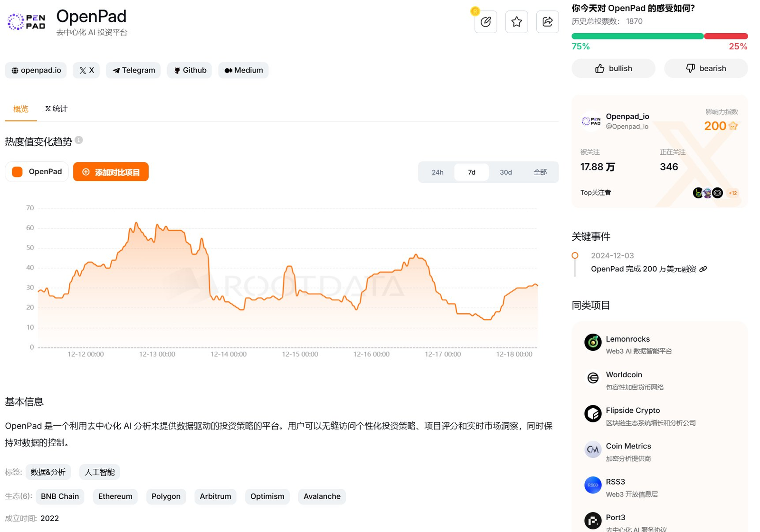
Task: Click the Worldcoin project name
Action: click(x=624, y=374)
